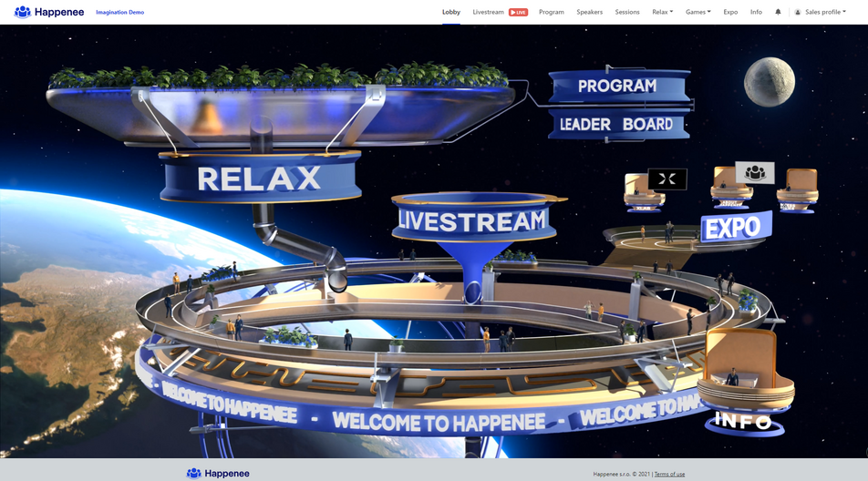
Task: Click the moon in the sky
Action: [769, 82]
